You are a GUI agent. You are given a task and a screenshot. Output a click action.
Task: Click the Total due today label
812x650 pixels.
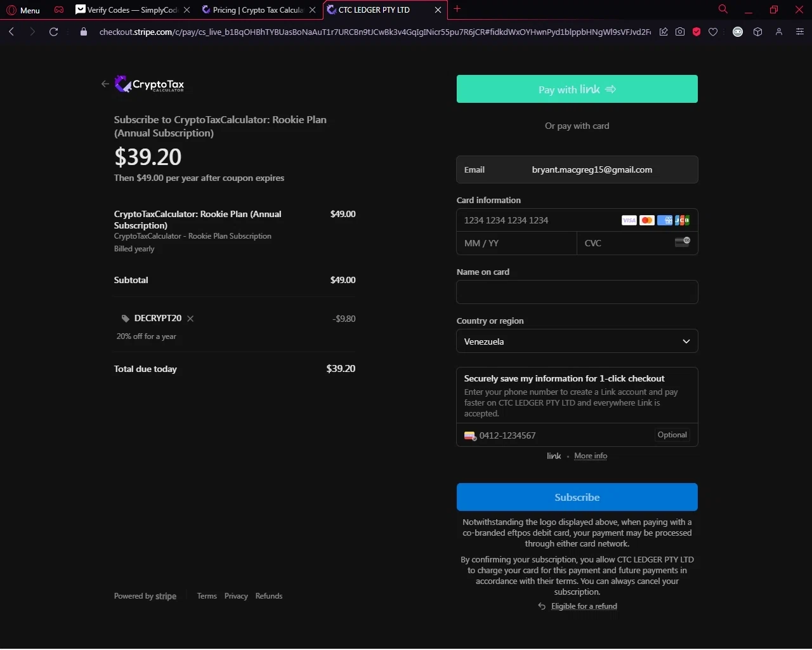(145, 369)
